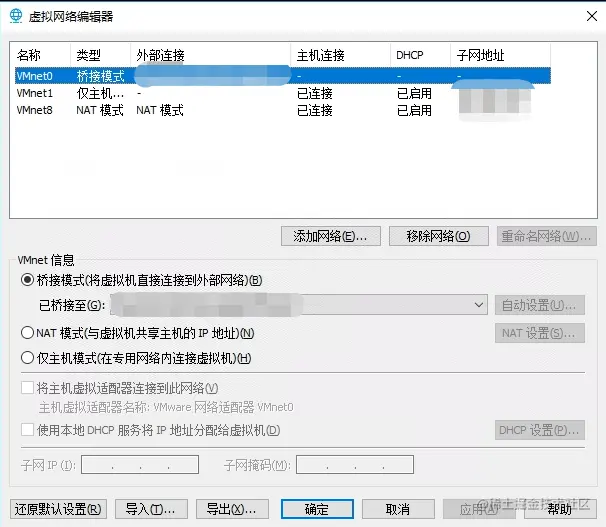This screenshot has height=527, width=606.
Task: Click the 名称 column header
Action: click(x=43, y=55)
